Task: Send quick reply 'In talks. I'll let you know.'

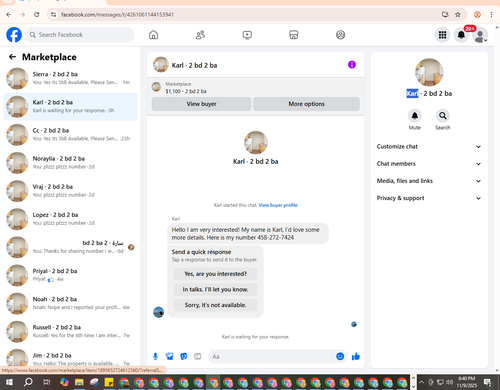Action: click(215, 289)
